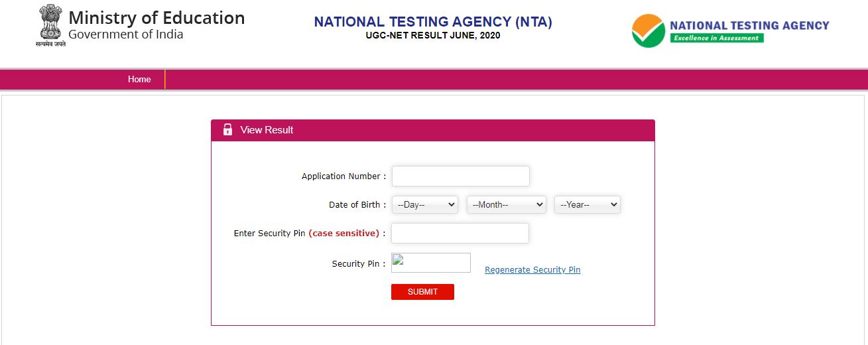The height and width of the screenshot is (345, 868).
Task: Focus the Application Number input field
Action: pos(460,176)
